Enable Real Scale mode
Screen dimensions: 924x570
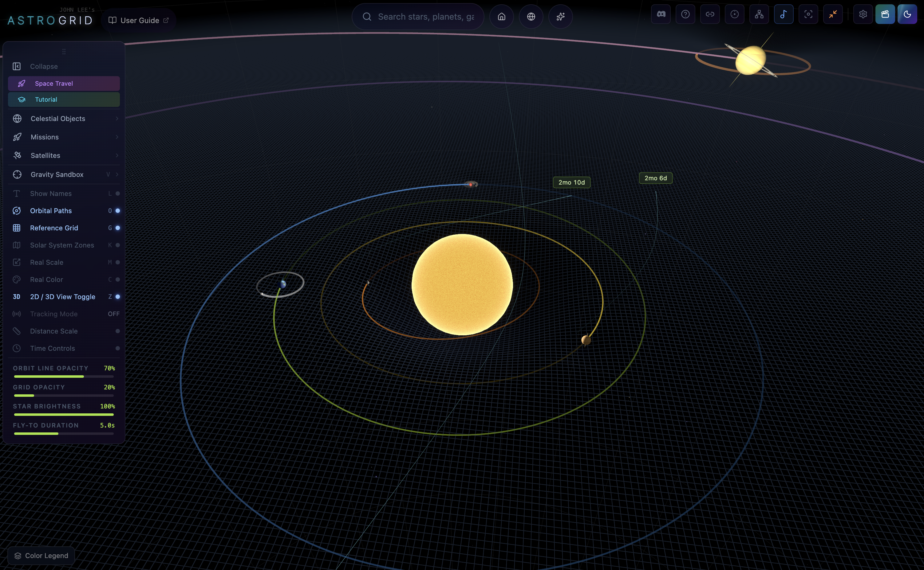46,262
